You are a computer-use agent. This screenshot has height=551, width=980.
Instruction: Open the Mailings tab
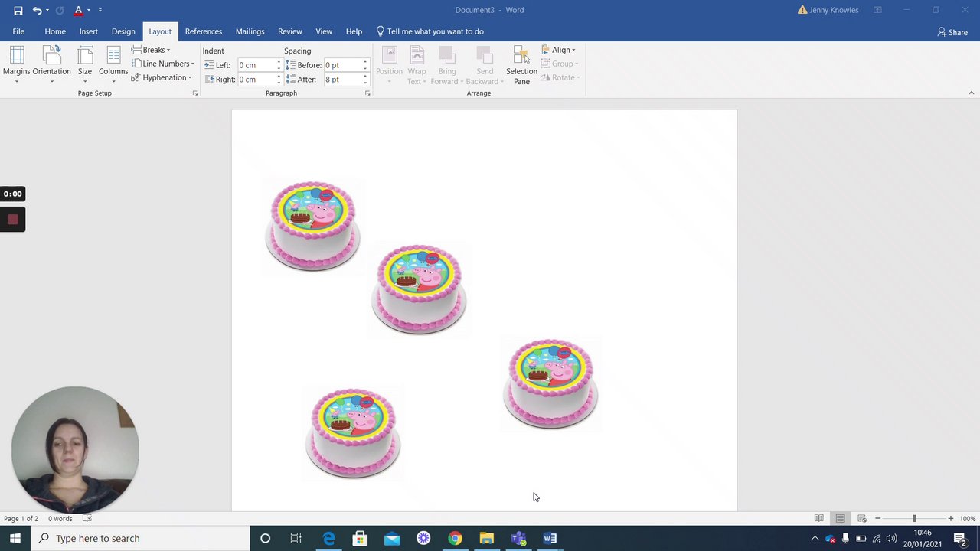(x=250, y=31)
